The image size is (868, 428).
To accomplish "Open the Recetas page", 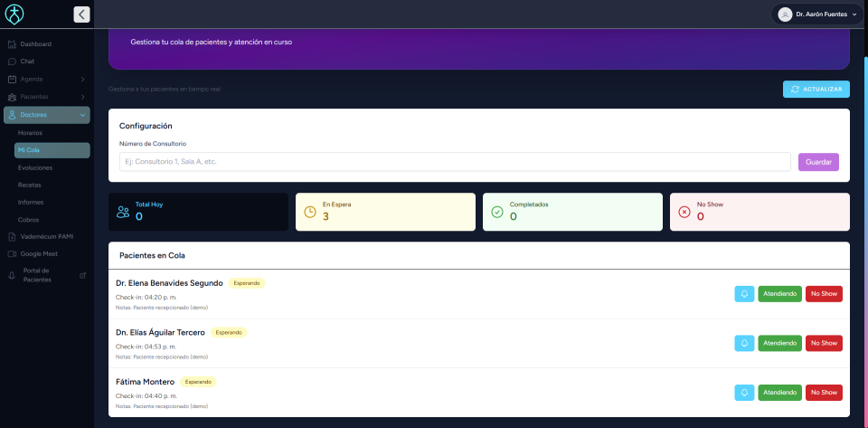I will 29,185.
